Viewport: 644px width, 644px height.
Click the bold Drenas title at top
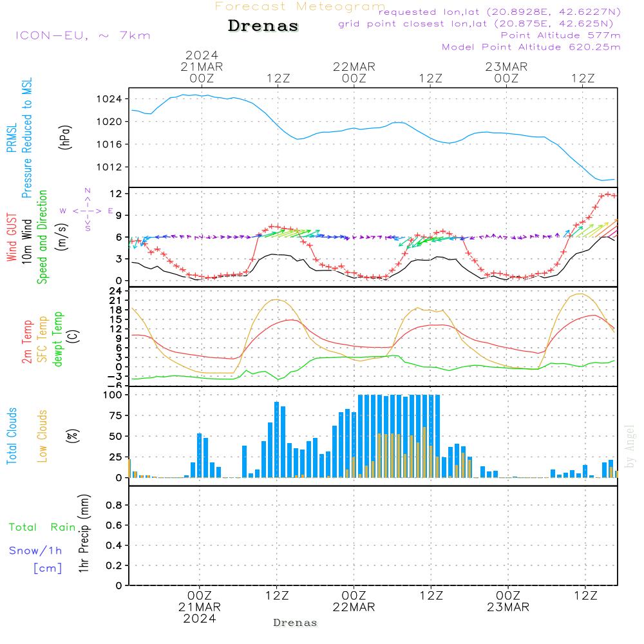point(263,26)
